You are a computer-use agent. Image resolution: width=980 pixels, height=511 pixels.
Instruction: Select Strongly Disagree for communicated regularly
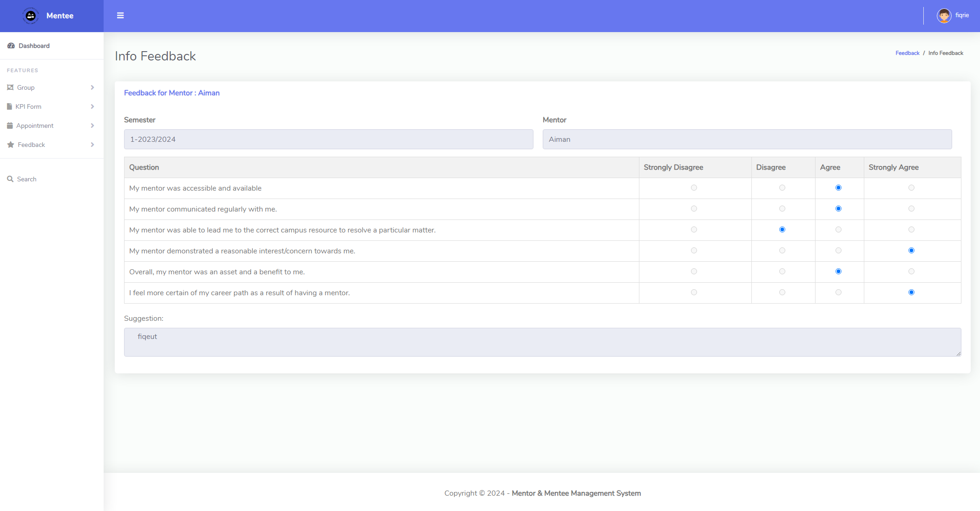(694, 209)
